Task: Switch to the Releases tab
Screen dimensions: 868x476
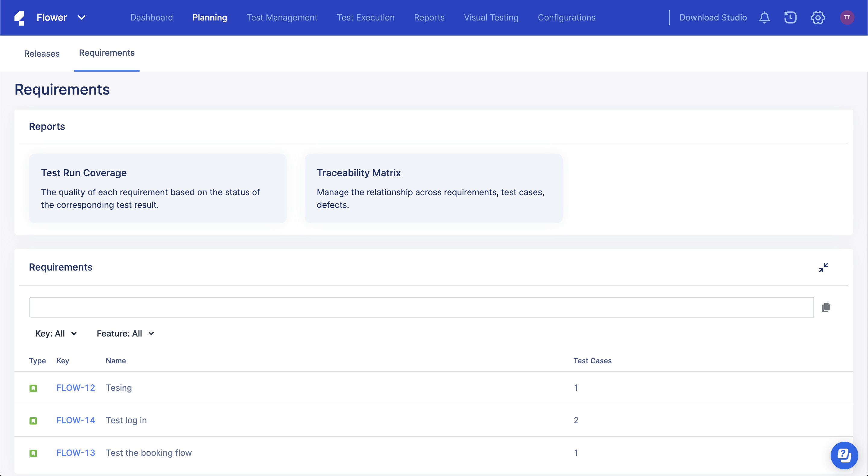Action: tap(42, 54)
